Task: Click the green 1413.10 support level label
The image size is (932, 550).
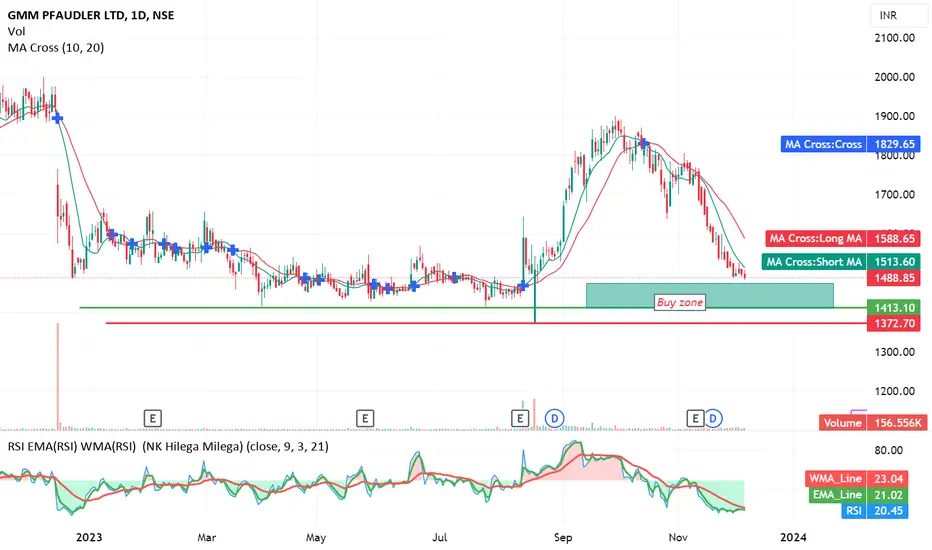Action: click(x=894, y=307)
